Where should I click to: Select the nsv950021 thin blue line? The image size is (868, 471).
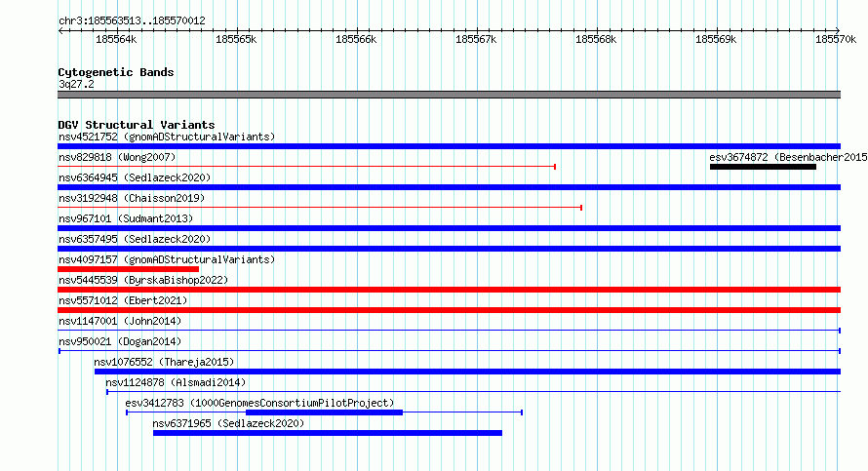click(450, 351)
